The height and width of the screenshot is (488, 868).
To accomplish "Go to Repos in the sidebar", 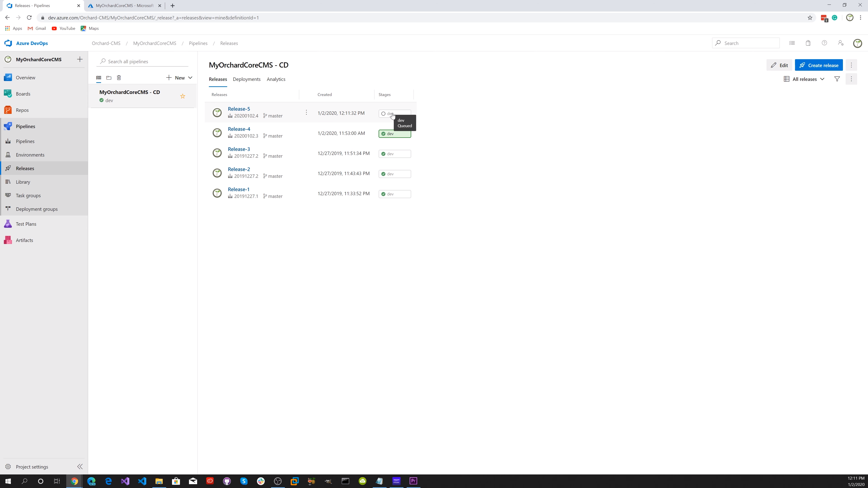I will click(x=22, y=110).
